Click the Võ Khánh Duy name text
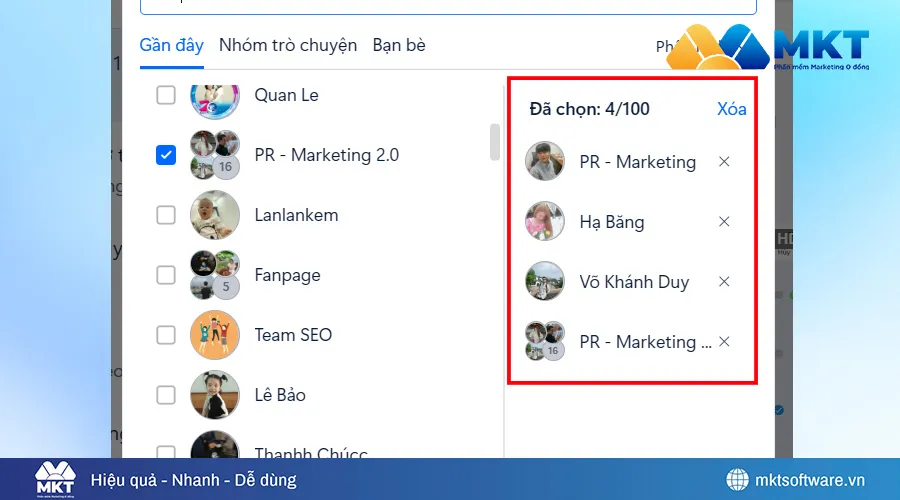Viewport: 900px width, 500px height. pos(634,282)
